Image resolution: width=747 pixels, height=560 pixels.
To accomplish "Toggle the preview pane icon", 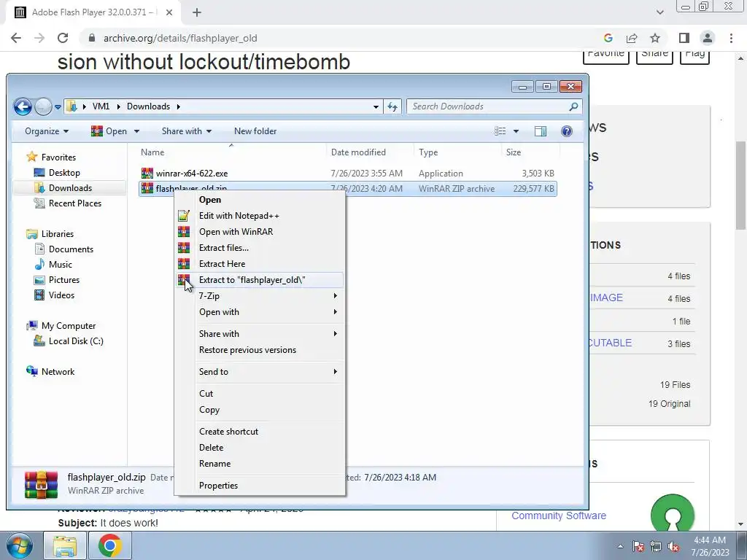I will [x=541, y=131].
